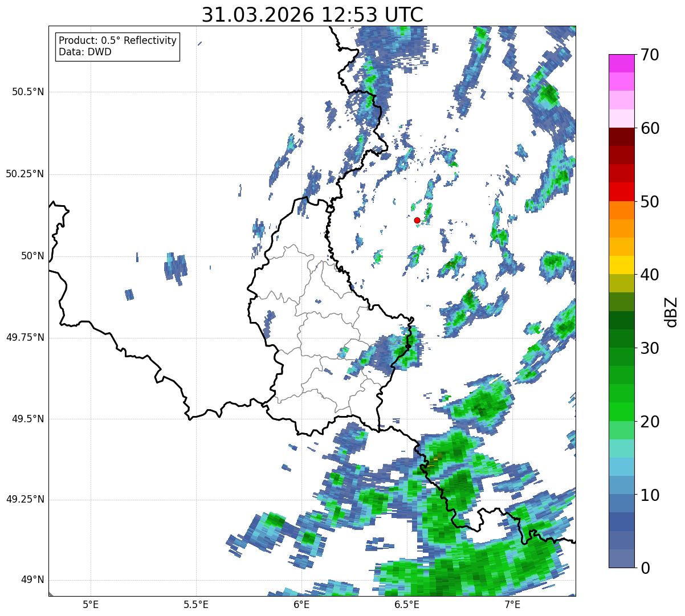The width and height of the screenshot is (685, 616).
Task: Click the 5.5°E longitude tick label
Action: coord(195,604)
